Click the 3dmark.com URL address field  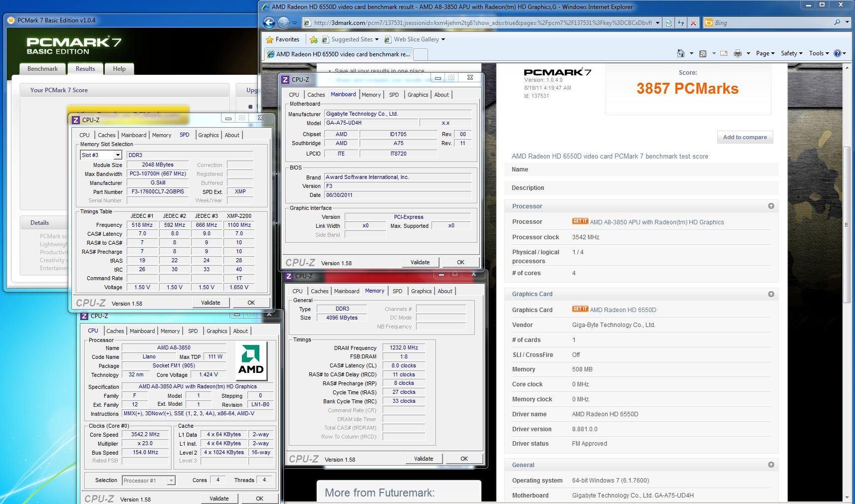click(x=482, y=23)
